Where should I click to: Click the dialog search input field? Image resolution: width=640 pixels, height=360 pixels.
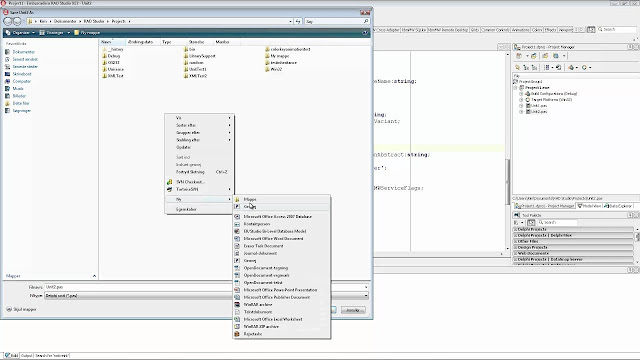(337, 21)
